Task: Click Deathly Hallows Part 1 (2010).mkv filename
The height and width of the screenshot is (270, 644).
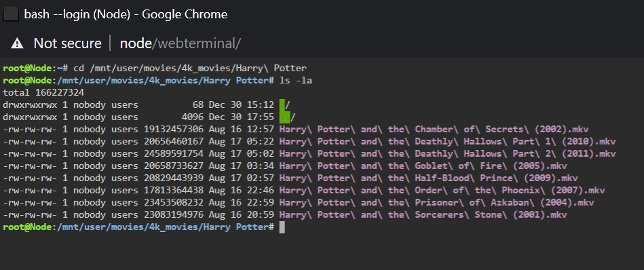Action: point(447,142)
